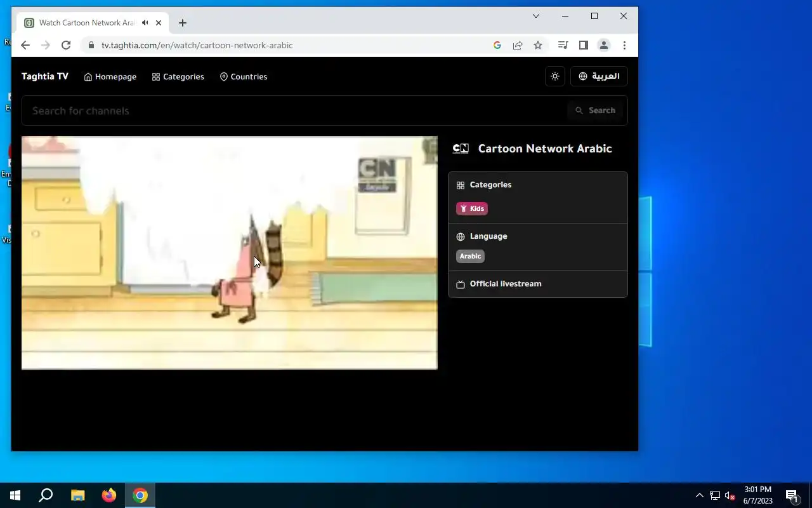The height and width of the screenshot is (508, 812).
Task: Click the Search button
Action: (596, 110)
